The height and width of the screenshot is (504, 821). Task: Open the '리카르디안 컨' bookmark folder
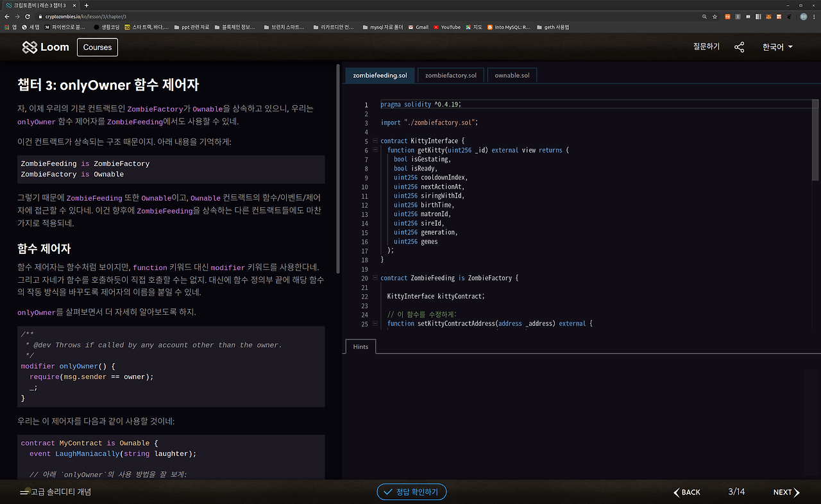pyautogui.click(x=332, y=27)
